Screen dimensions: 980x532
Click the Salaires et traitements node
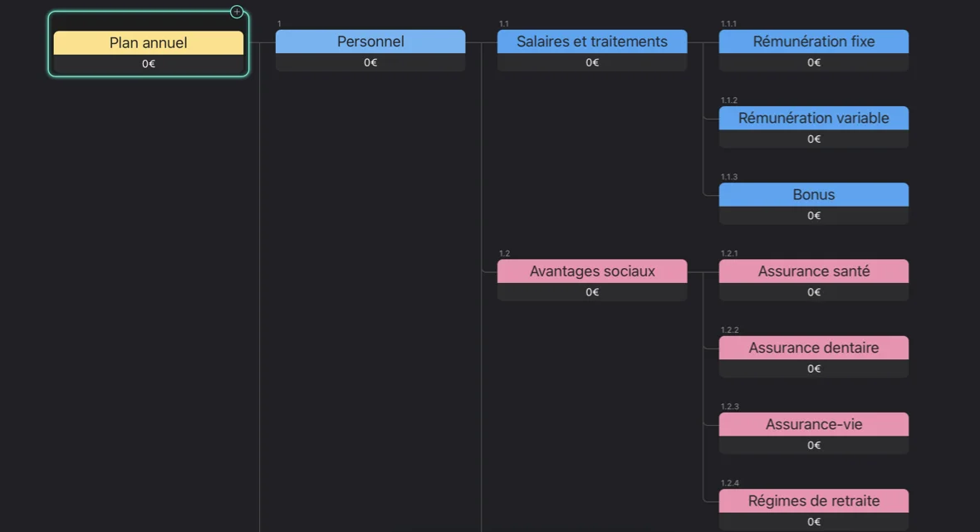(592, 41)
